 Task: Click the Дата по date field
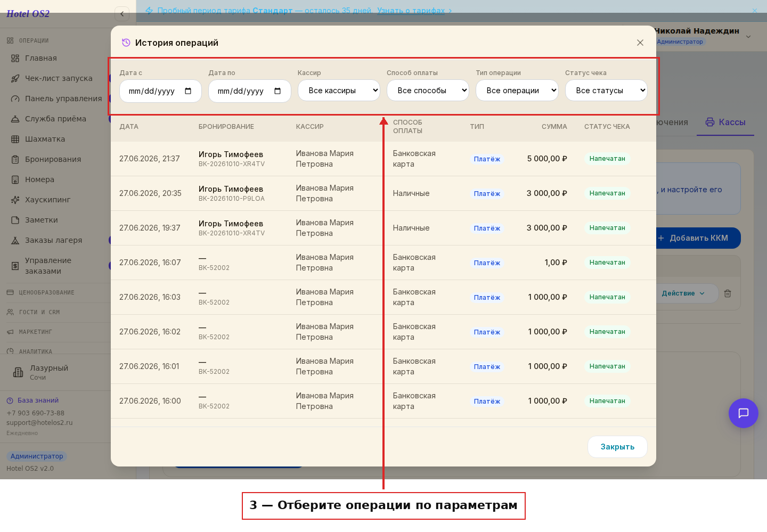tap(250, 91)
